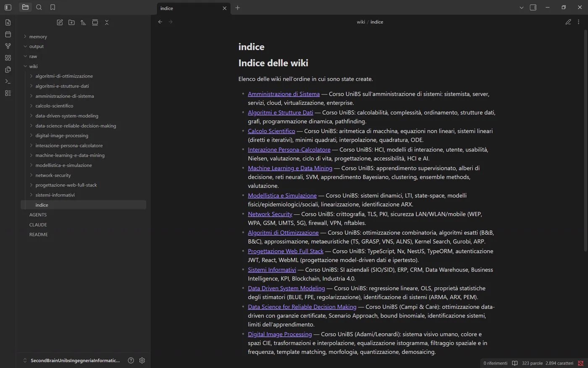Create a new folder in the explorer
This screenshot has width=588, height=368.
(71, 22)
